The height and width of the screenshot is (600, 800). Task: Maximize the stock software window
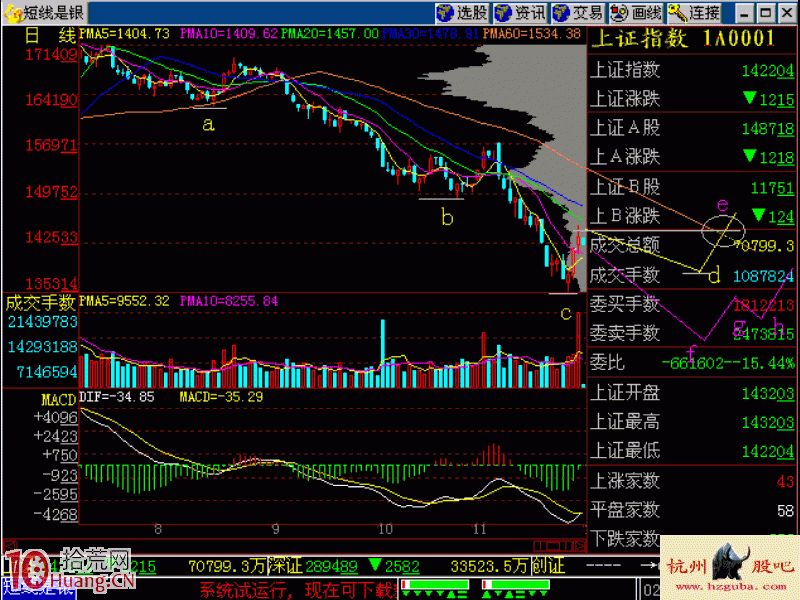coord(765,13)
